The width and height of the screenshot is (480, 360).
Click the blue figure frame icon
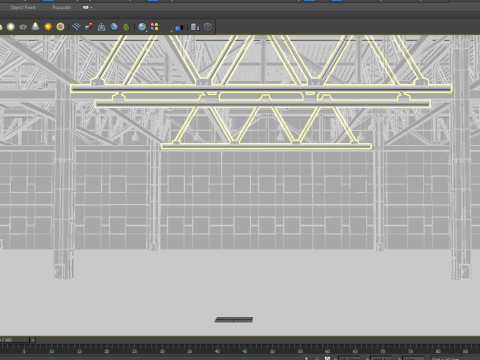pos(101,27)
